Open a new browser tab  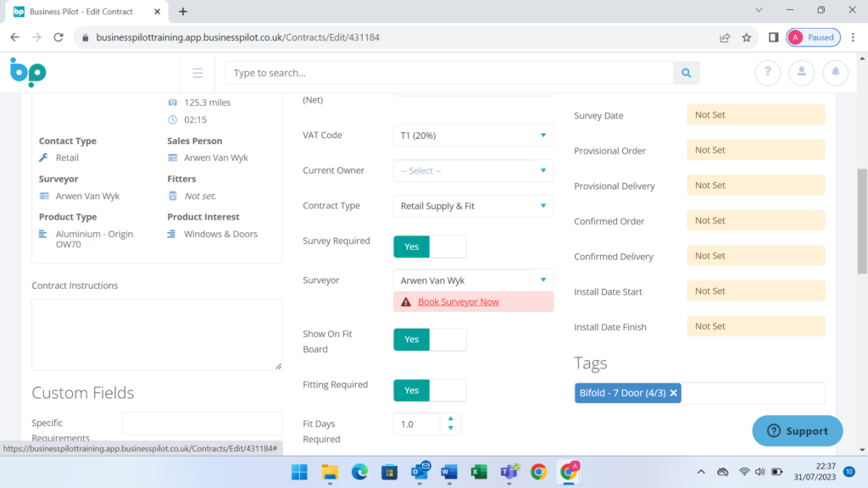click(x=183, y=12)
